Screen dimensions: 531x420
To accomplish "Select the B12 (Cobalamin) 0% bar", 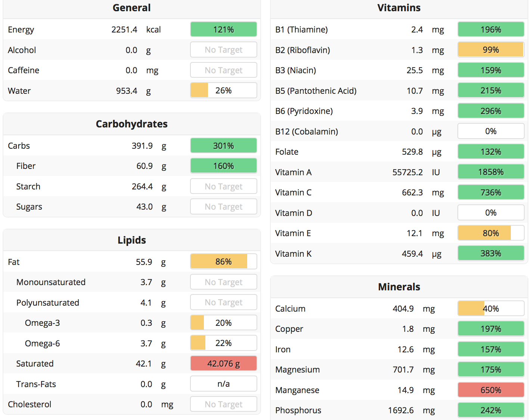I will (x=491, y=131).
